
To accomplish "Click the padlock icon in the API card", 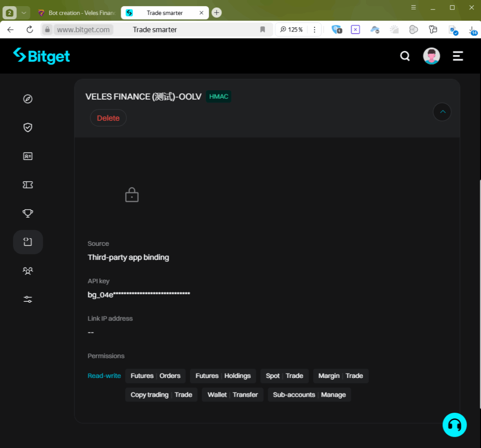I will point(132,195).
